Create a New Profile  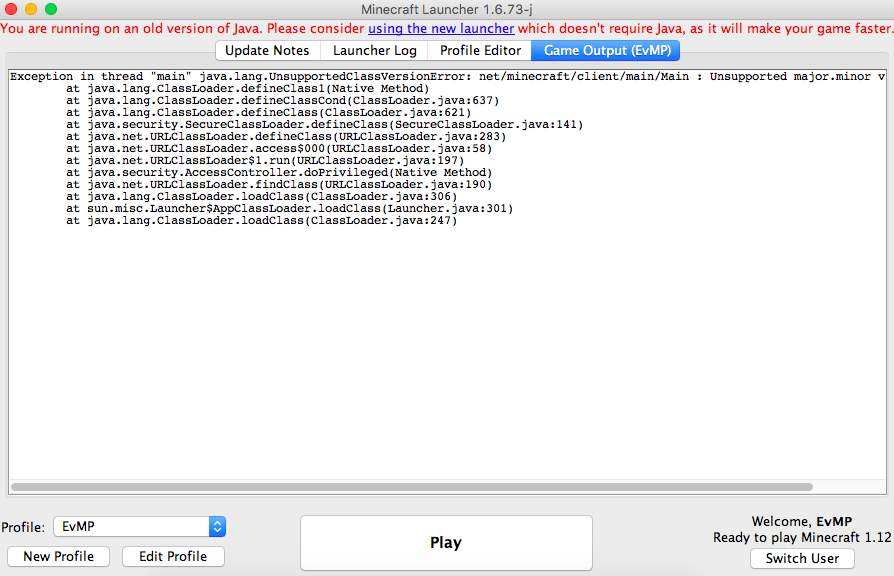point(59,557)
